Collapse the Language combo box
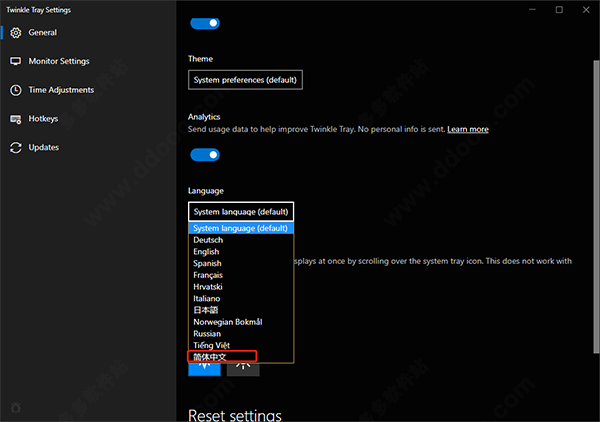600x422 pixels. pyautogui.click(x=241, y=212)
